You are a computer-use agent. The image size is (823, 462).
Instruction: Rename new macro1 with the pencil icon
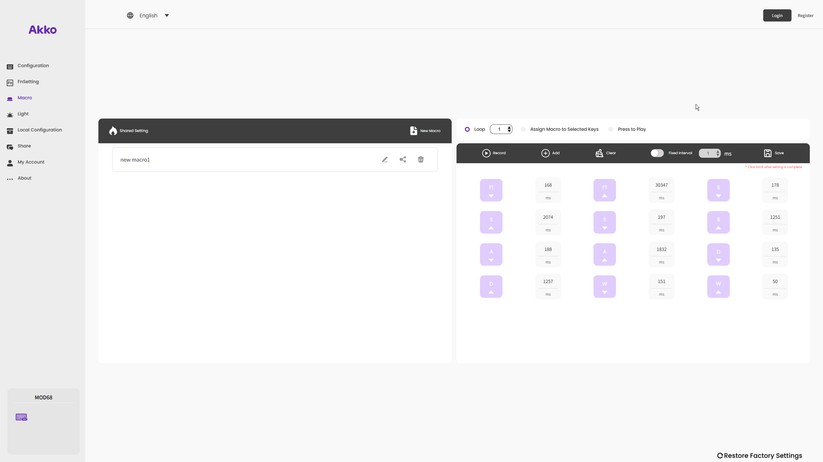coord(385,160)
